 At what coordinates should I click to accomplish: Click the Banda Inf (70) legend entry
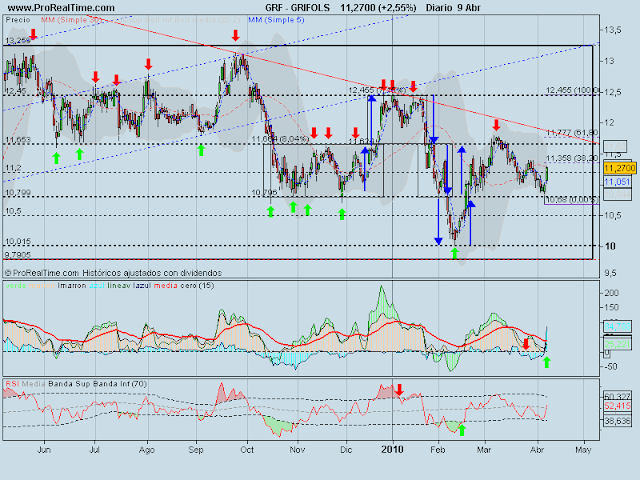(x=120, y=384)
